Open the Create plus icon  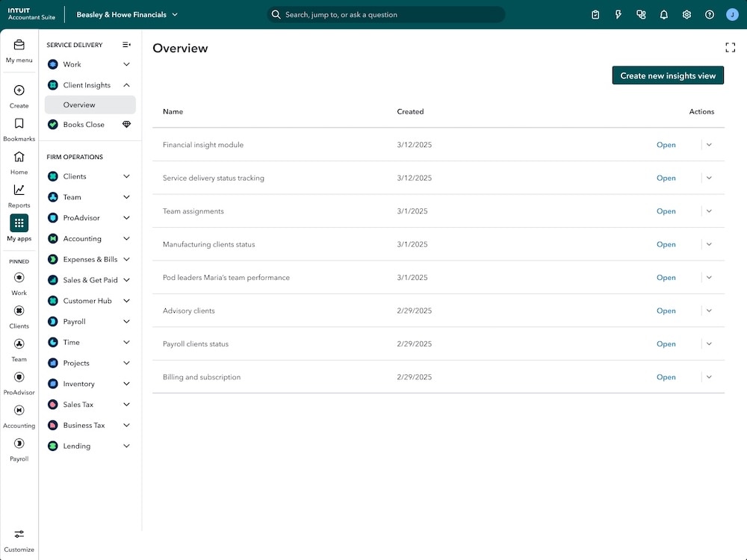pyautogui.click(x=19, y=91)
